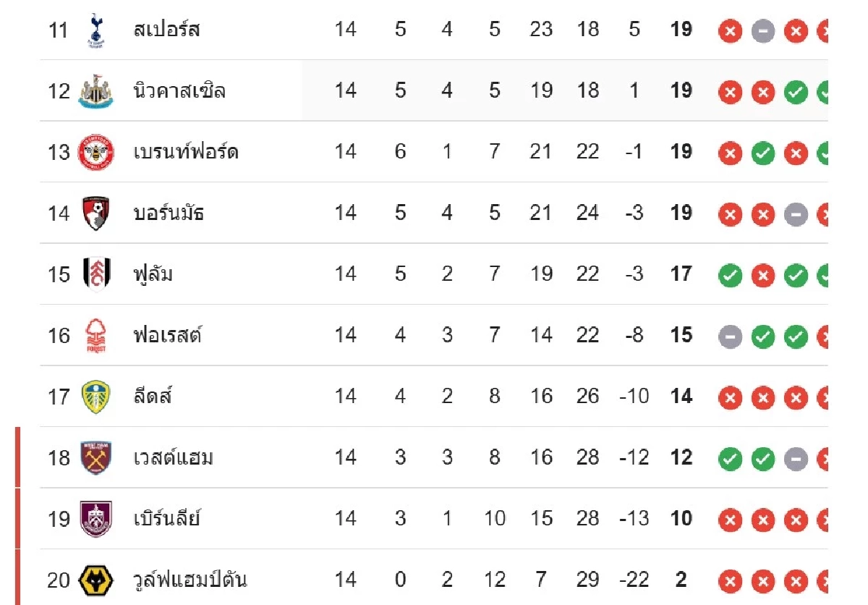This screenshot has width=868, height=605.
Task: Click the grey draw icon in Bournemouth's row
Action: (x=795, y=213)
